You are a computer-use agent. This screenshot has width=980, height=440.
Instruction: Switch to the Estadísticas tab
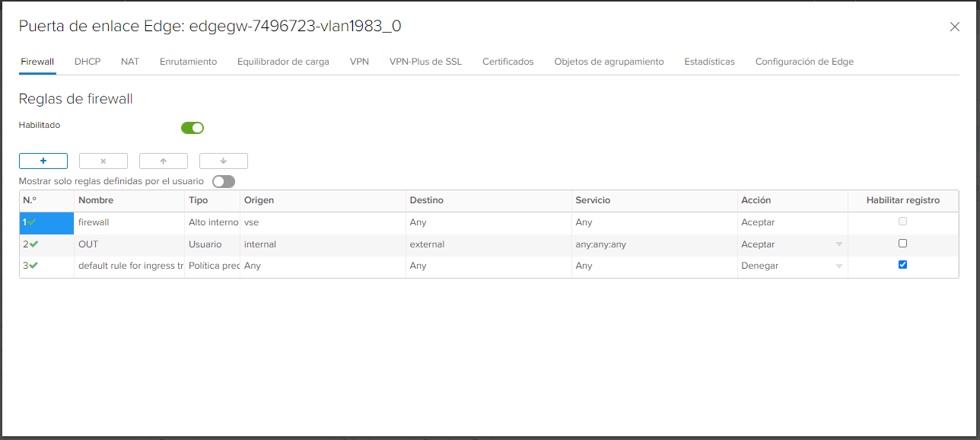709,62
